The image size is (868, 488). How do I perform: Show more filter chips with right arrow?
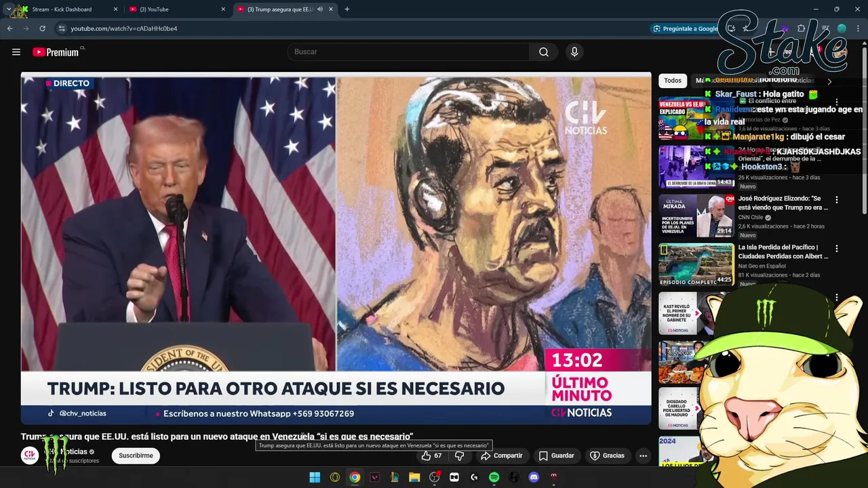click(x=829, y=81)
